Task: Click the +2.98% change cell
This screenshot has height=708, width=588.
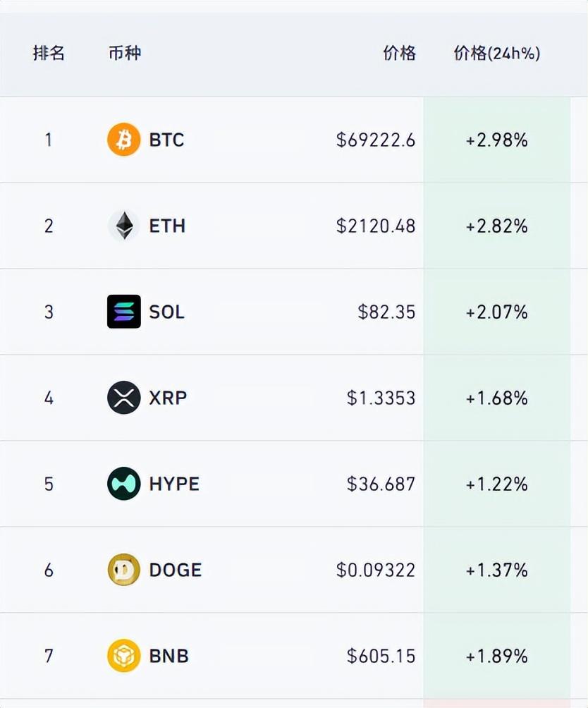Action: coord(496,140)
